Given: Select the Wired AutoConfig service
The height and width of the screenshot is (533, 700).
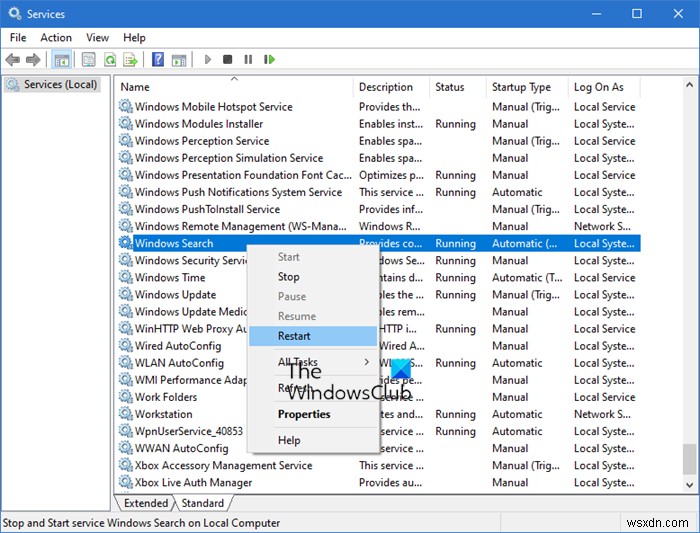Looking at the screenshot, I should [x=178, y=346].
